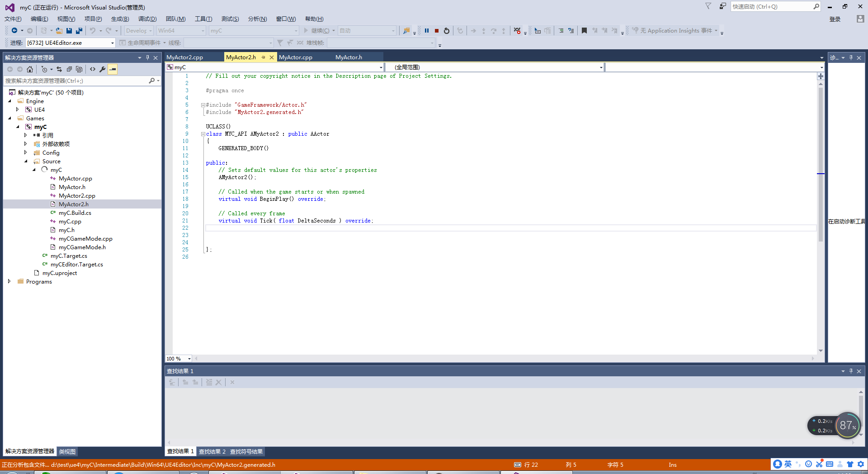This screenshot has height=474, width=868.
Task: Save all files with Save All icon
Action: [x=79, y=30]
